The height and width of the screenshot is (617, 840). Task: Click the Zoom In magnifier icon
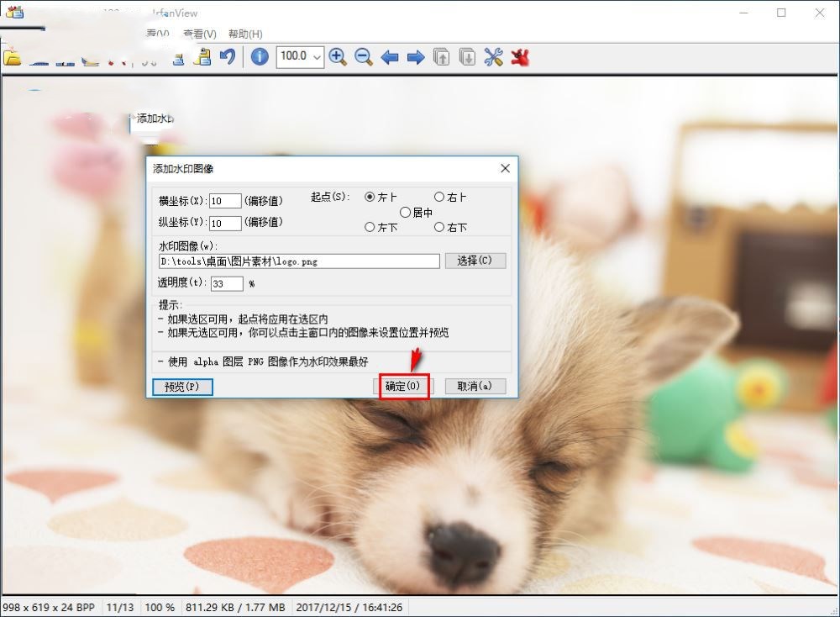point(338,57)
